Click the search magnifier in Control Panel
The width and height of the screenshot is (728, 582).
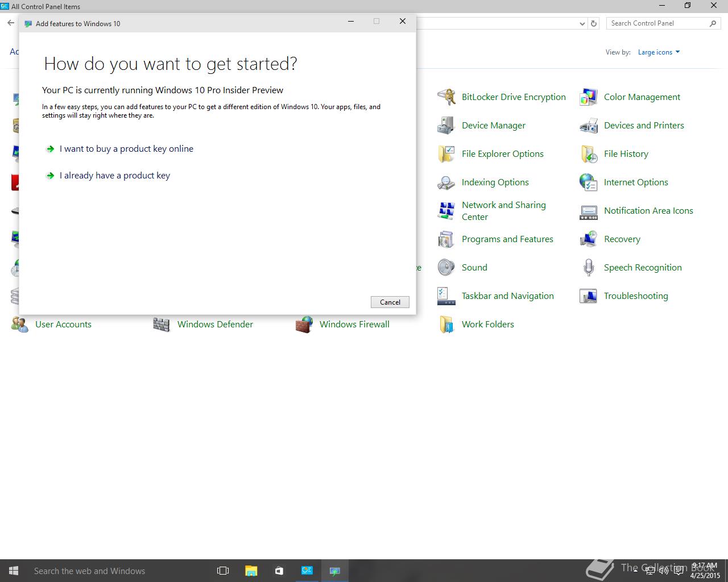pos(713,23)
